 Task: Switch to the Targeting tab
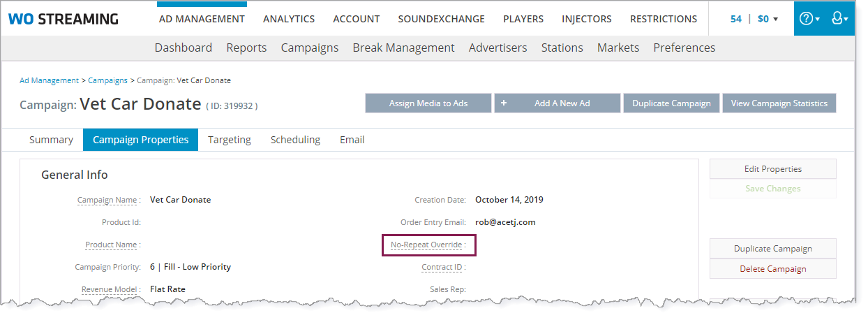click(229, 140)
